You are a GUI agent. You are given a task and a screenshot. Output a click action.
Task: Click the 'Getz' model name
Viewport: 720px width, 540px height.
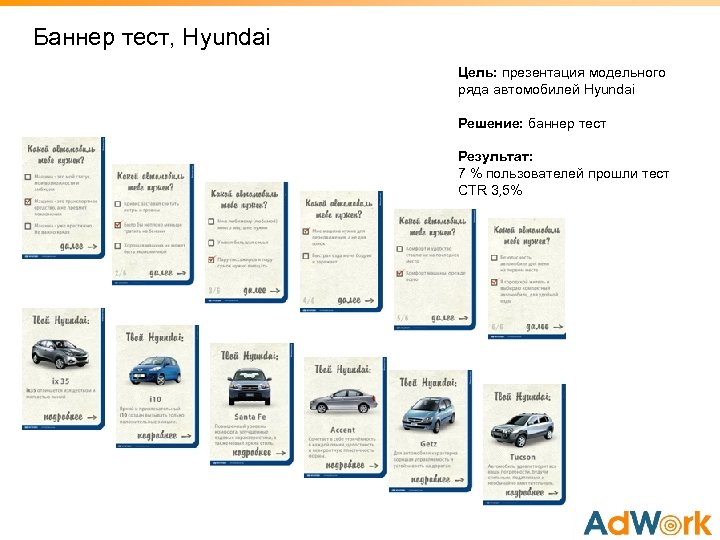(428, 444)
